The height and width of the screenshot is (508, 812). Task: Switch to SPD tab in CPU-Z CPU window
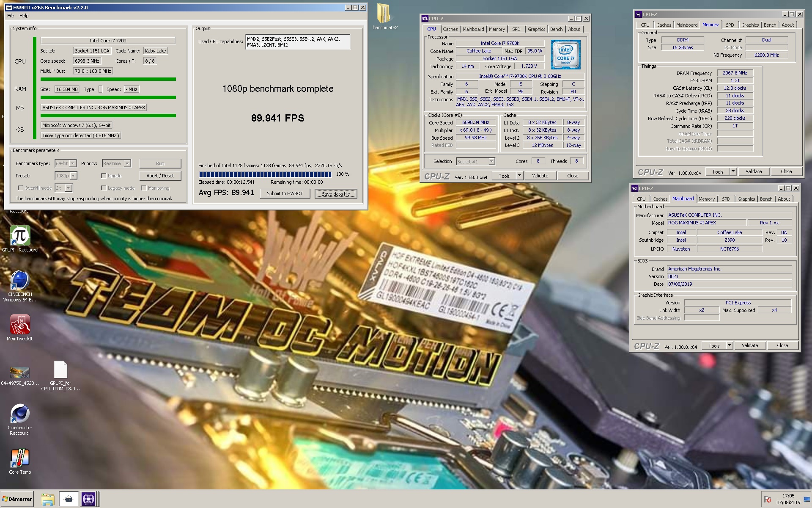516,29
